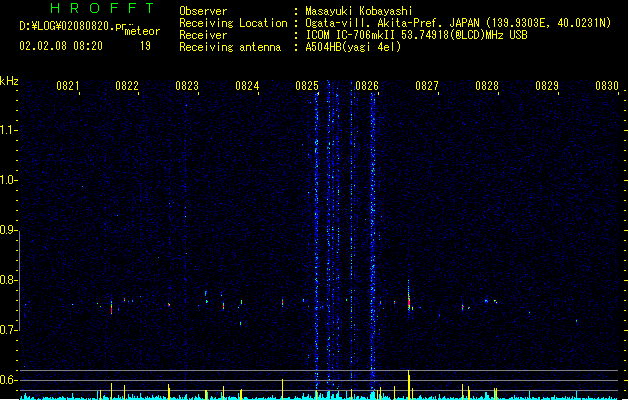Click the 0821 time marker
This screenshot has height=400, width=629.
(x=67, y=86)
